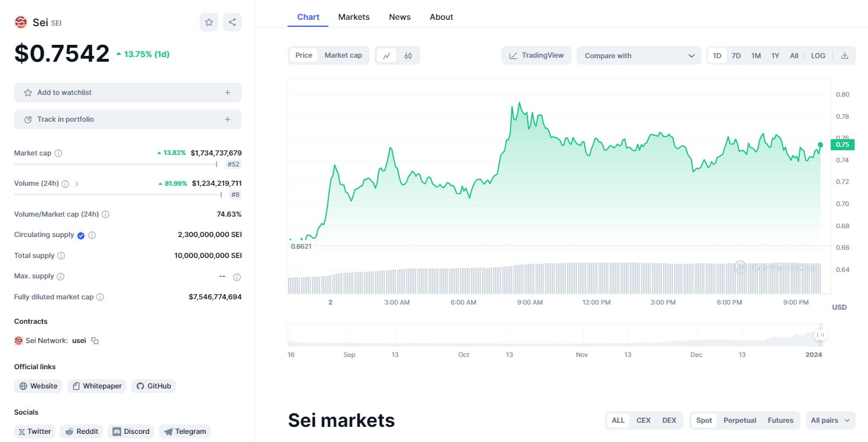Screen dimensions: 868x442
Task: Open the All pairs dropdown
Action: 831,420
